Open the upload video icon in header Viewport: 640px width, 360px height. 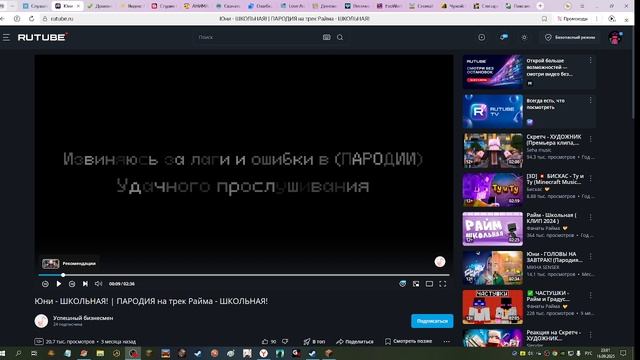point(482,37)
